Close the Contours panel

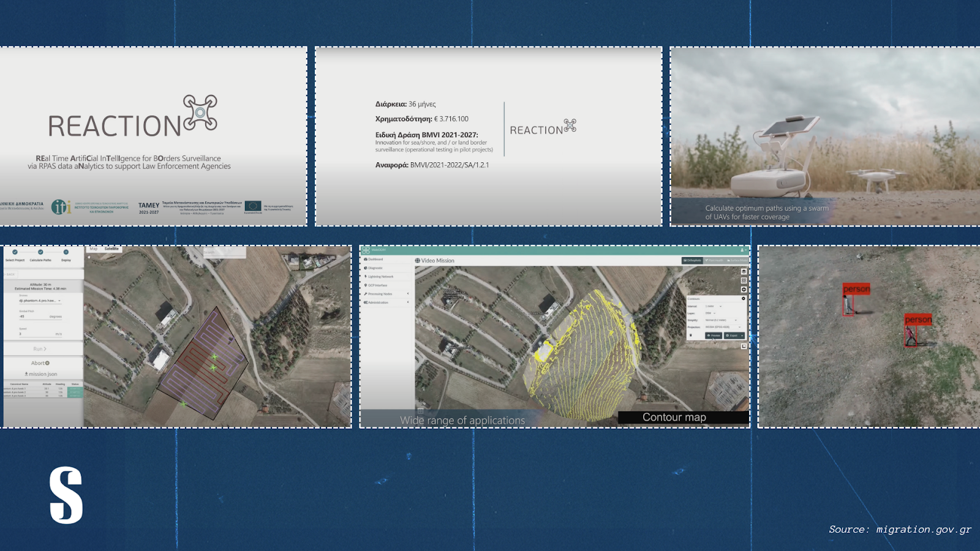744,299
